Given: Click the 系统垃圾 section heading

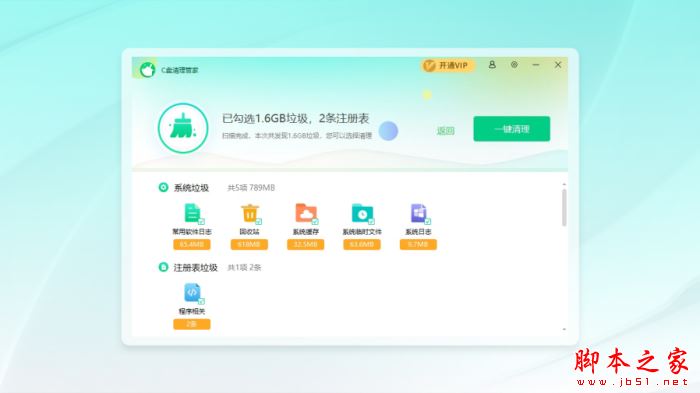Looking at the screenshot, I should [x=192, y=188].
